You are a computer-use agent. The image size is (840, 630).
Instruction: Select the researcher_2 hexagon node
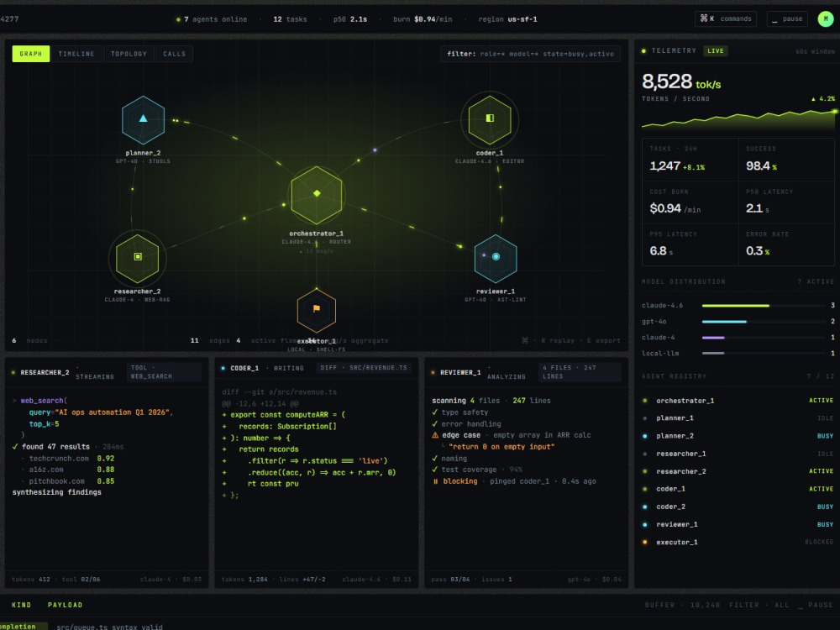(x=138, y=258)
